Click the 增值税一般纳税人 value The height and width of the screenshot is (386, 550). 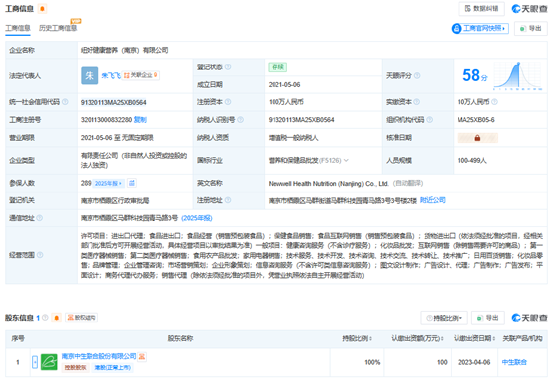pyautogui.click(x=294, y=138)
